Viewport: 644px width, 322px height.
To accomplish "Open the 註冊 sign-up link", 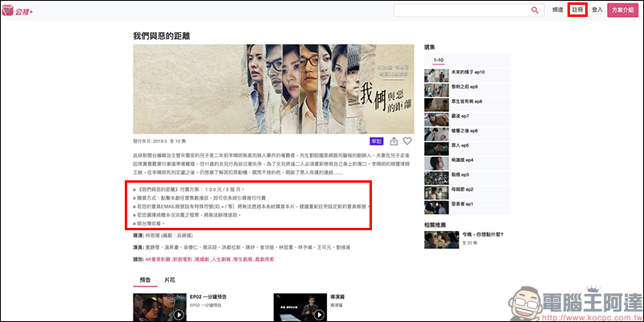I will tap(577, 10).
